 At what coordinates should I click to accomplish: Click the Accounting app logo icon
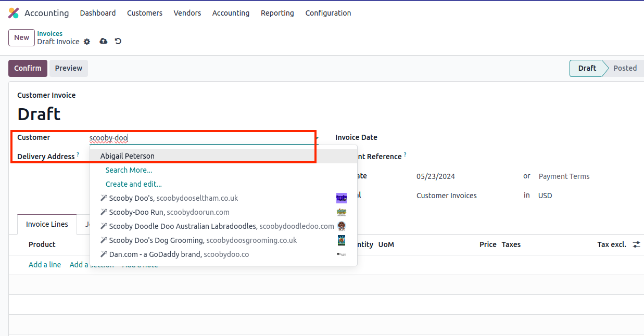14,13
